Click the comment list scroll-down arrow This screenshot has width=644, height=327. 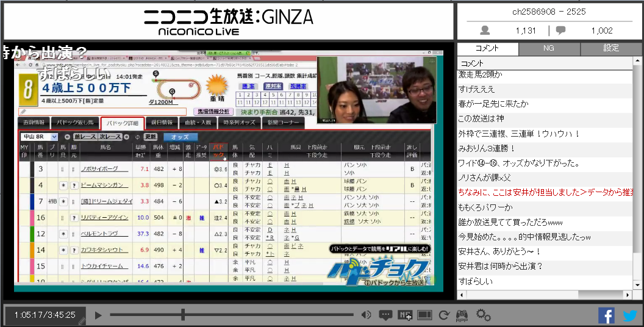(x=637, y=285)
